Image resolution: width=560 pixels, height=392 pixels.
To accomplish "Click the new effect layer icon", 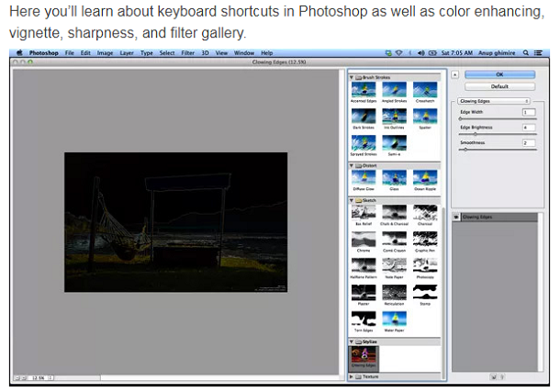I will click(x=493, y=375).
